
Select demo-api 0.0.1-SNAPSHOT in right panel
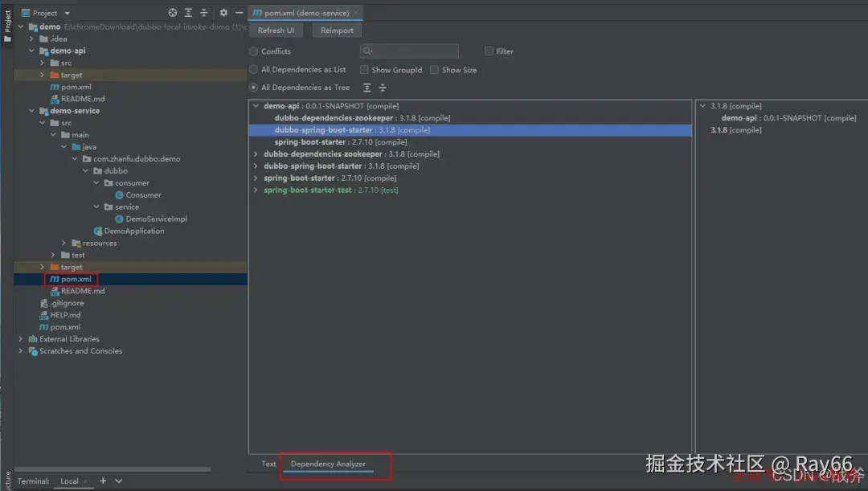[788, 118]
